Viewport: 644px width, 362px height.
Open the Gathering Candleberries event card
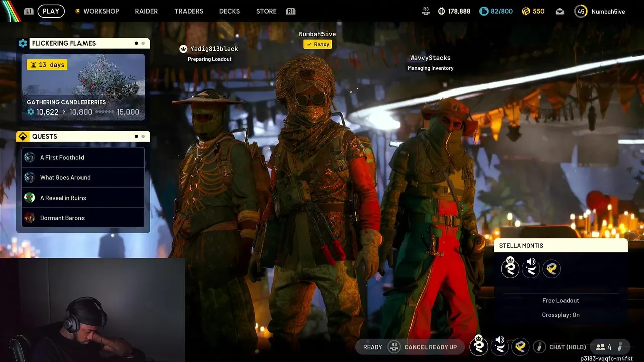tap(83, 87)
